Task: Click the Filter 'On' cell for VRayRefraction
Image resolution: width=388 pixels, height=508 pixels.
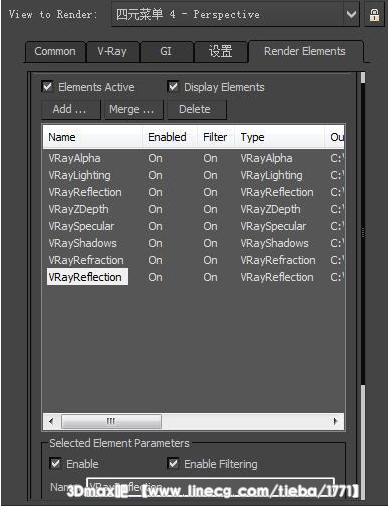Action: [210, 260]
